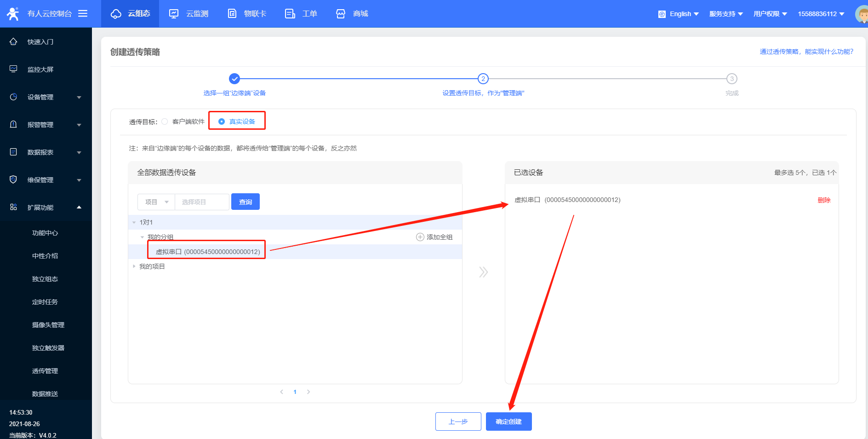Viewport: 868px width, 439px height.
Task: Click the 确定创建 button
Action: click(x=508, y=422)
